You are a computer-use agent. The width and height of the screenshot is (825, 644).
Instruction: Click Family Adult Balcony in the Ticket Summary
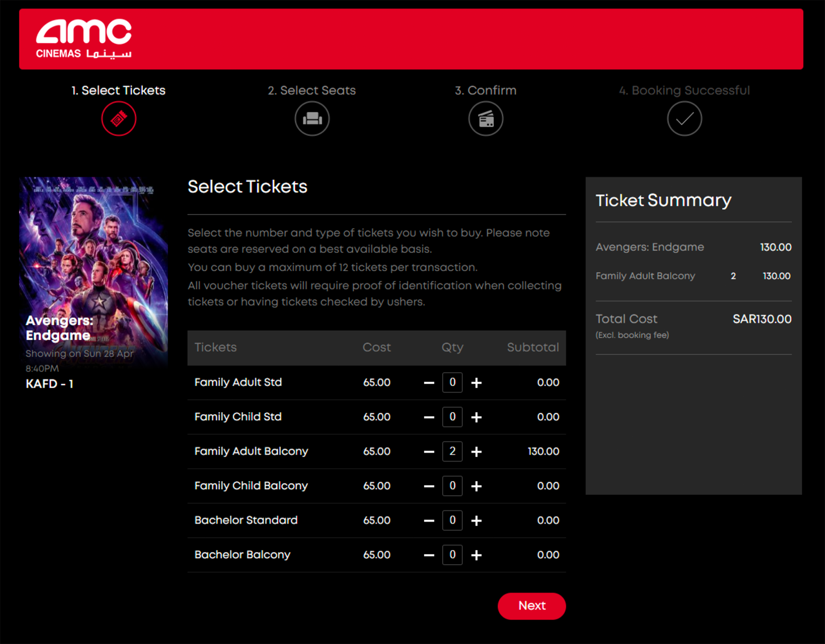pos(645,276)
